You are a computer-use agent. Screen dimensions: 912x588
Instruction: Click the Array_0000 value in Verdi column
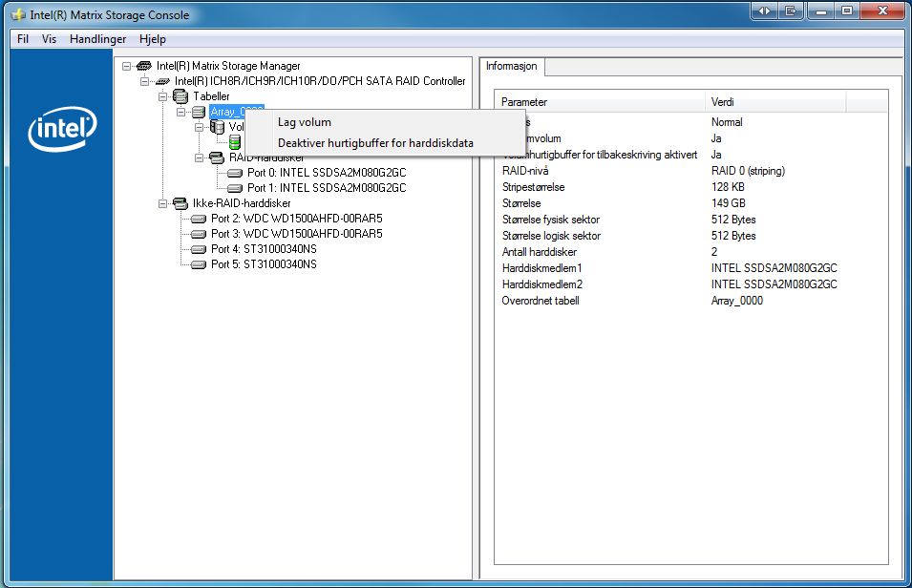[x=737, y=301]
